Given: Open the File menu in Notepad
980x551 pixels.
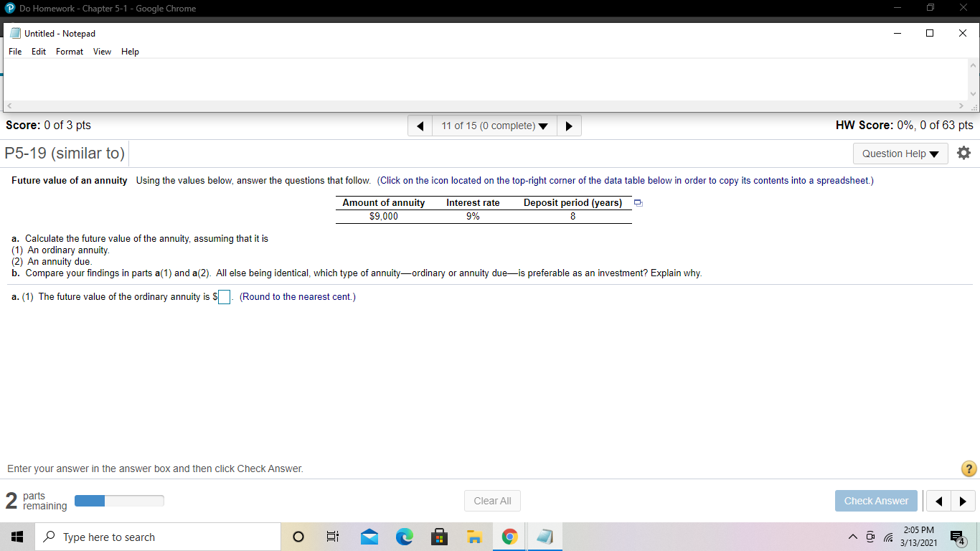Looking at the screenshot, I should pyautogui.click(x=14, y=51).
